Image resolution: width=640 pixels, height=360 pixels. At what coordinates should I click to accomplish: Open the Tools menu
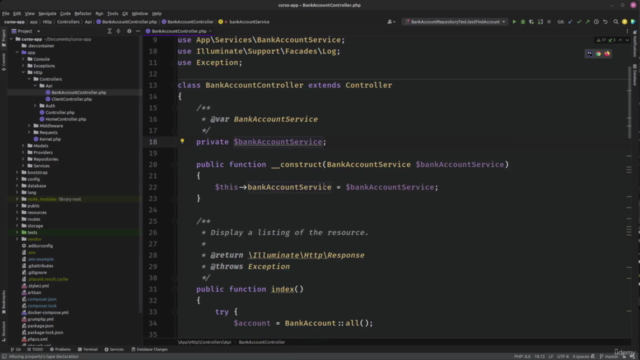pos(113,13)
